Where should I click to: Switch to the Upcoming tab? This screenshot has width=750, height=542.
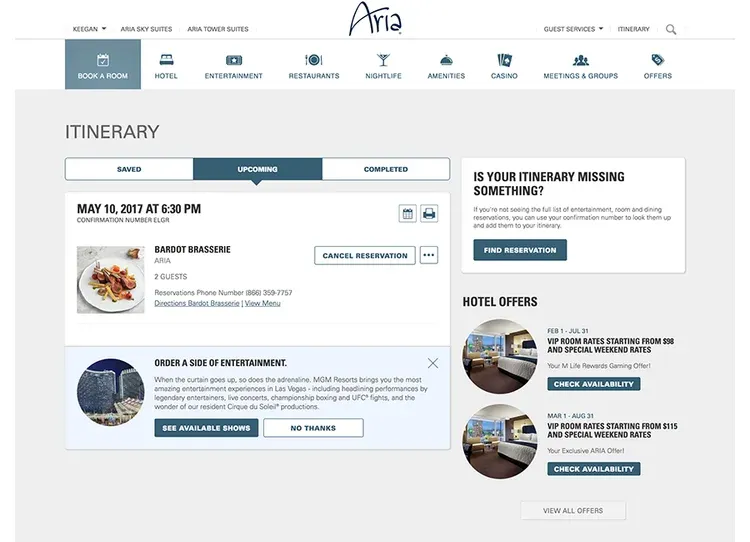click(x=257, y=169)
